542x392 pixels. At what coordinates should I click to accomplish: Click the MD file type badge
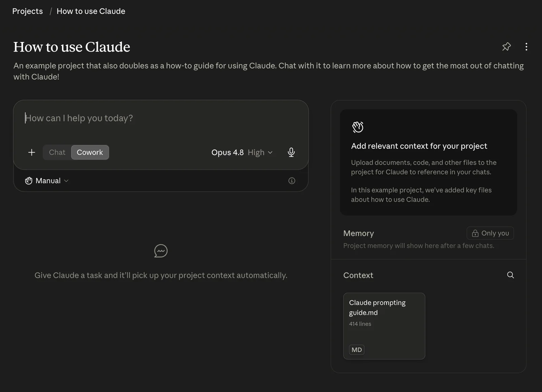point(357,350)
